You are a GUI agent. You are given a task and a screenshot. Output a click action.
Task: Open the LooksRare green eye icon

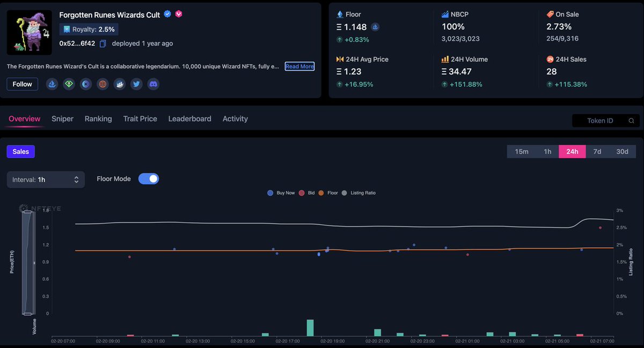[69, 84]
